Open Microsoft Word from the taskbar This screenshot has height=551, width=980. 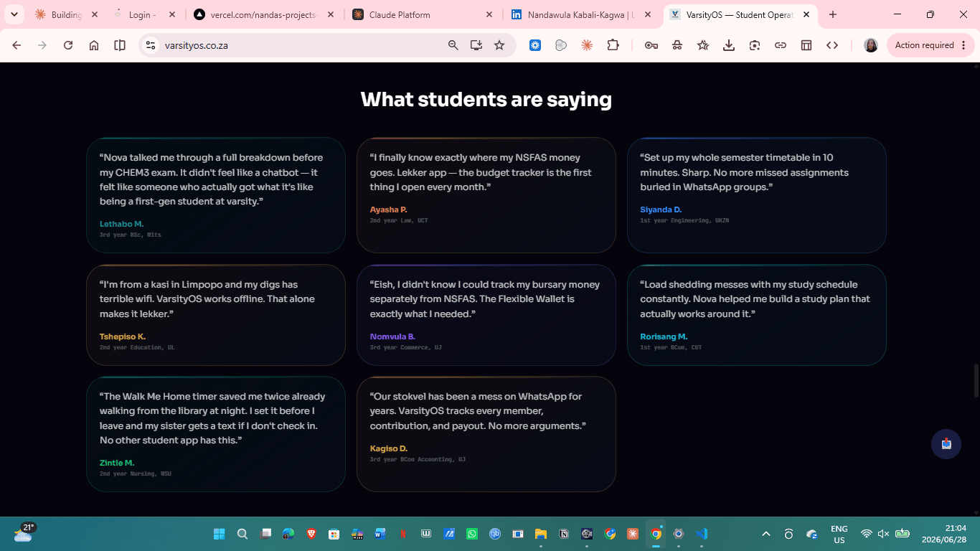[380, 534]
